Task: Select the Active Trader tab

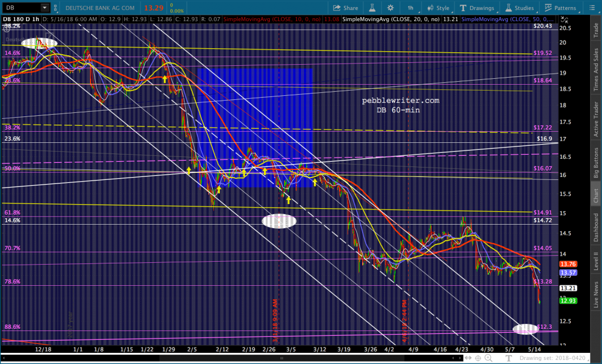Action: pyautogui.click(x=595, y=120)
